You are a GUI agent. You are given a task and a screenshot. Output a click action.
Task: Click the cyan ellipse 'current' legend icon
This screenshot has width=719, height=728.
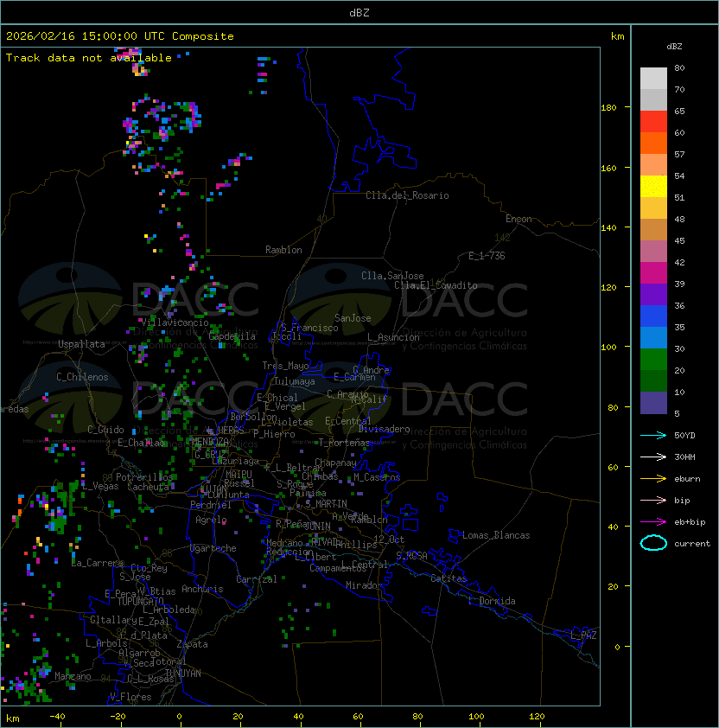[653, 544]
